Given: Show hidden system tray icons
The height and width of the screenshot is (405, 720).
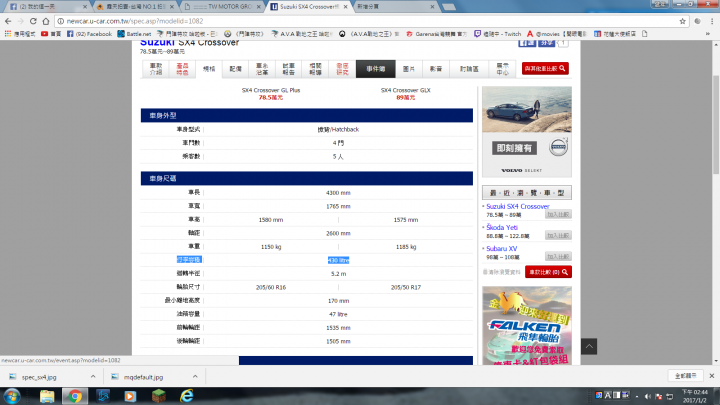Looking at the screenshot, I should point(637,396).
